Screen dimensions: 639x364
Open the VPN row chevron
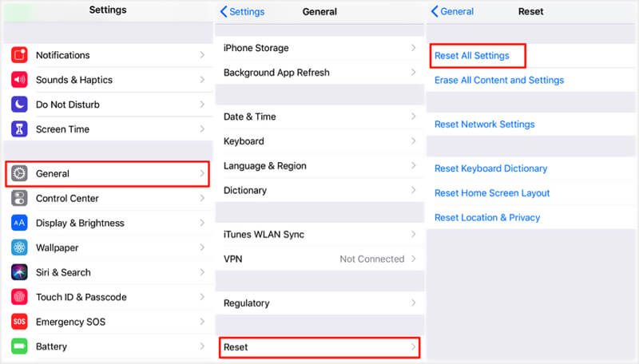point(413,259)
